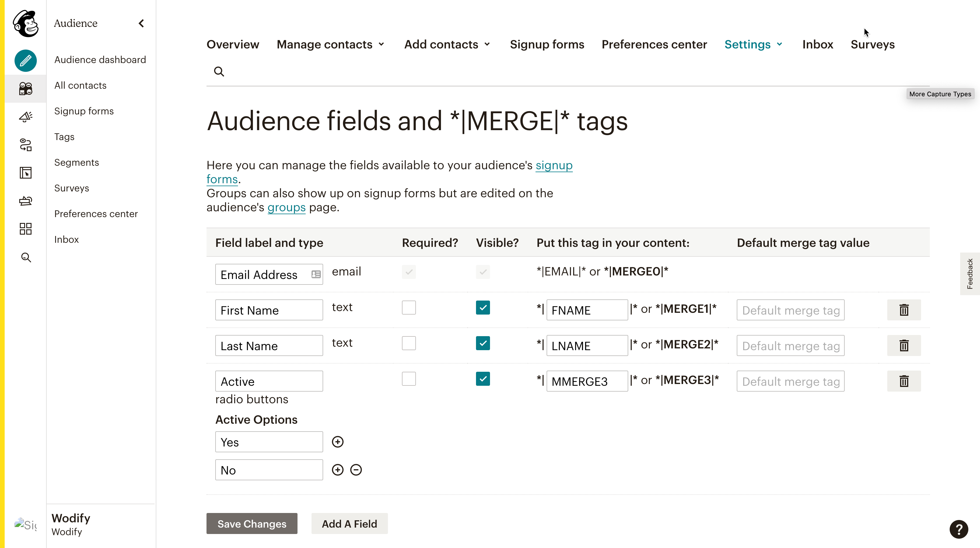Toggle Required for Last Name
Image resolution: width=980 pixels, height=548 pixels.
click(x=409, y=343)
